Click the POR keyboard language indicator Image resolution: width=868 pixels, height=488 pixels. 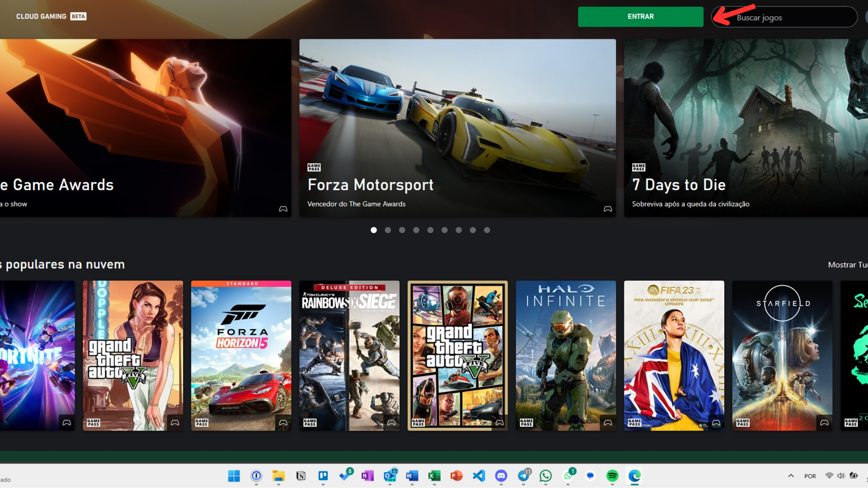point(810,476)
